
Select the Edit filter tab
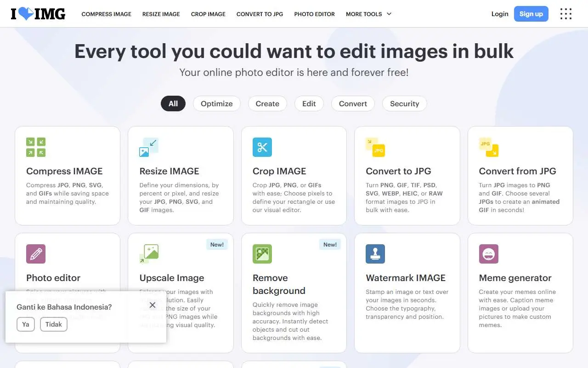click(309, 103)
